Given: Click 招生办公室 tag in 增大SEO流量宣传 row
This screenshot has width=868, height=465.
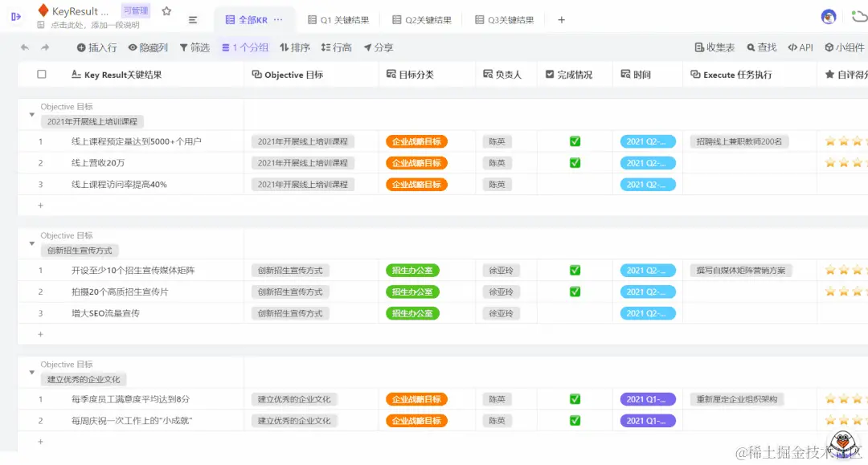Looking at the screenshot, I should (x=412, y=313).
